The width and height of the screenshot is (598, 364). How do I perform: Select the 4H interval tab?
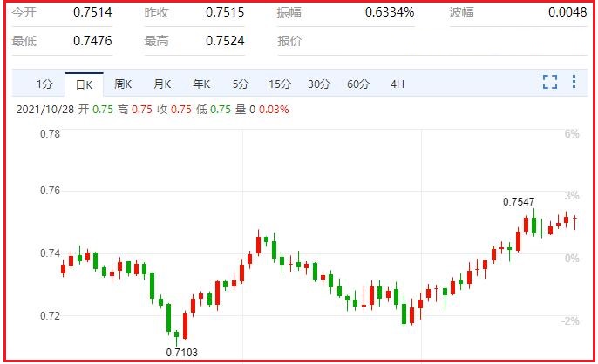coord(397,84)
